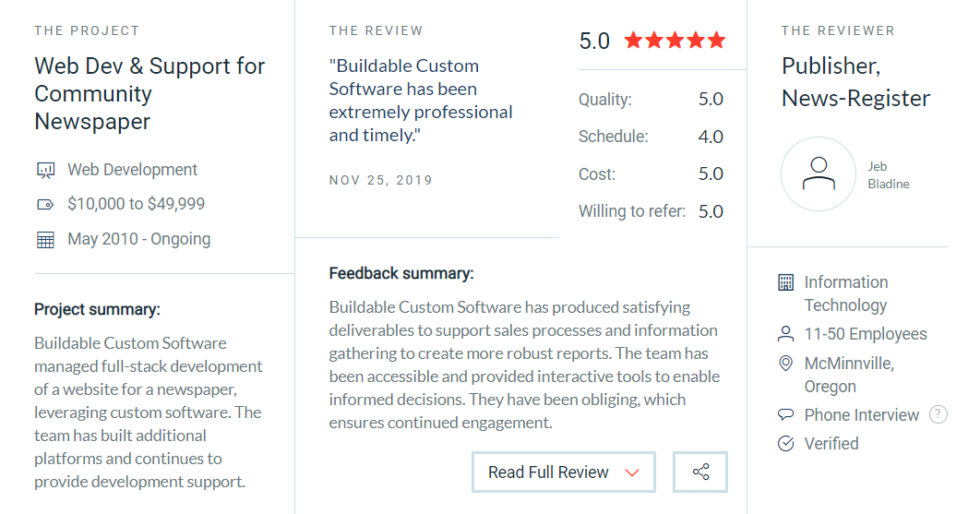Click the Information Technology building icon
The width and height of the screenshot is (980, 514).
(785, 282)
